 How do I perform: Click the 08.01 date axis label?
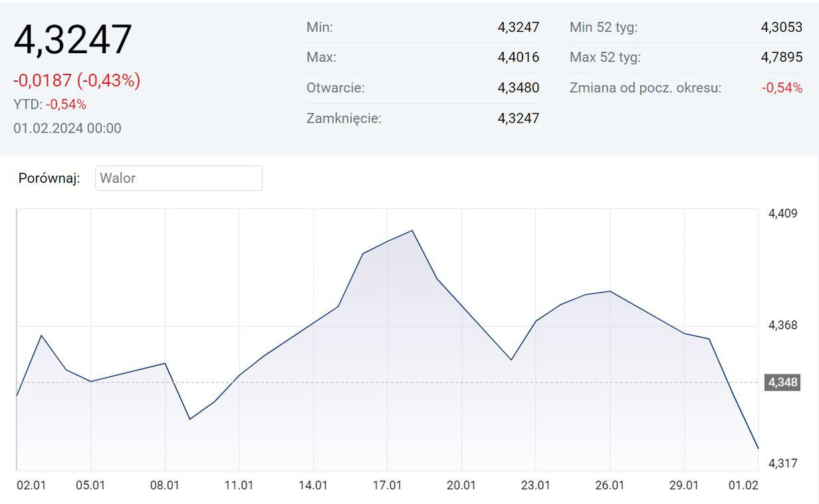point(165,485)
